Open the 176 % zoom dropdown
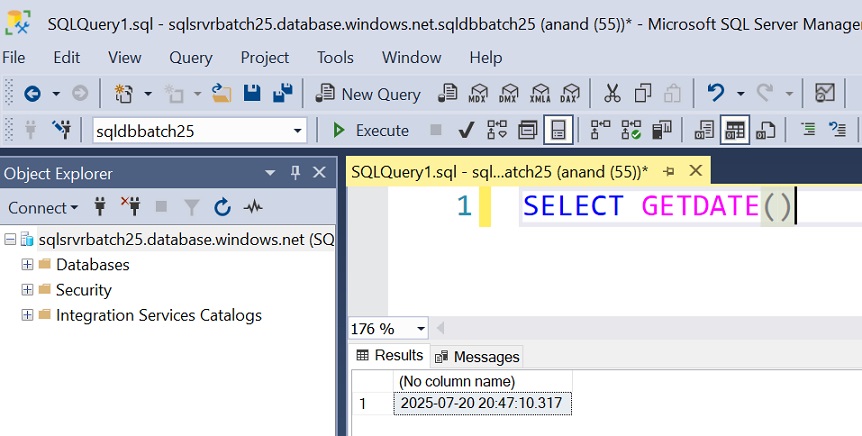Image resolution: width=862 pixels, height=436 pixels. point(421,329)
